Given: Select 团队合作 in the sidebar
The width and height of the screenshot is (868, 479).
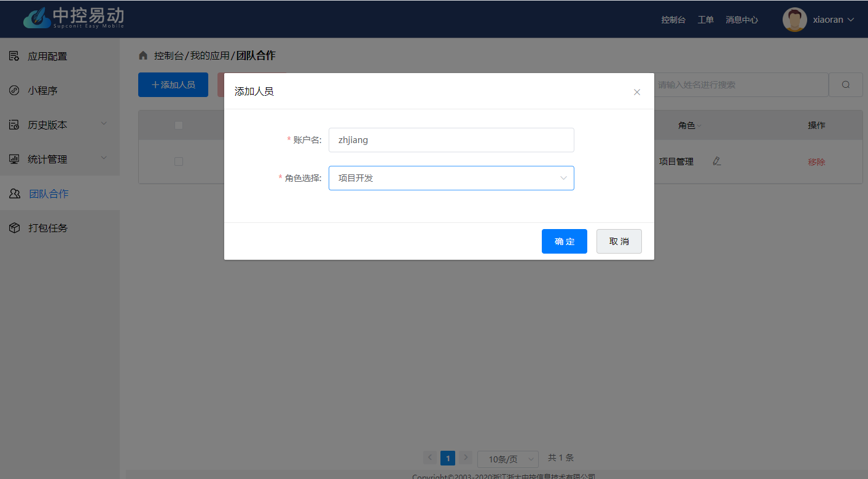Looking at the screenshot, I should [60, 194].
